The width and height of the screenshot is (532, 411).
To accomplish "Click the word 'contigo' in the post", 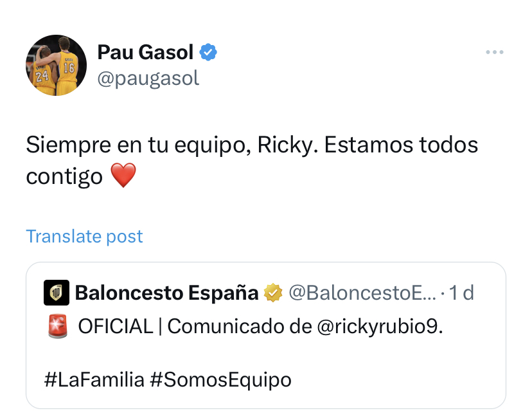I will 64,176.
